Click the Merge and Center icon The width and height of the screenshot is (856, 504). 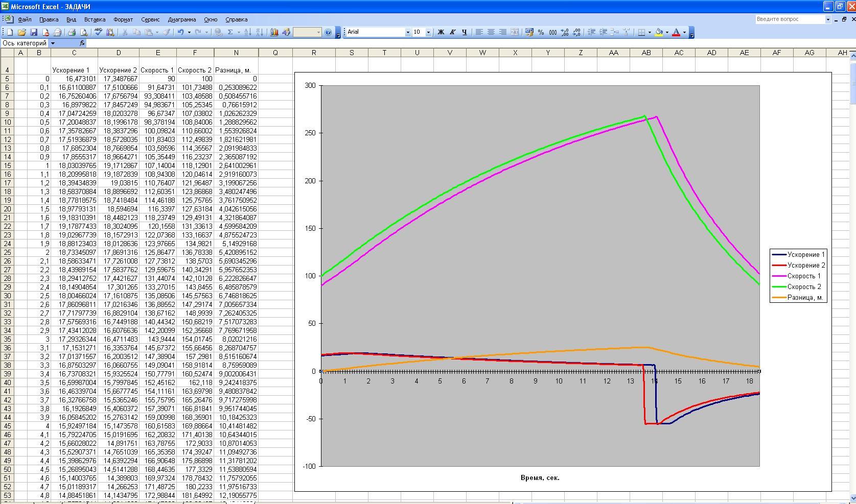point(514,32)
